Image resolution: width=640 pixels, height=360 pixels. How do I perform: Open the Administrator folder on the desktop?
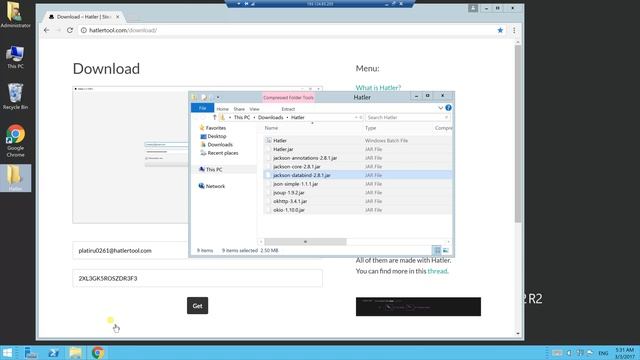[15, 15]
